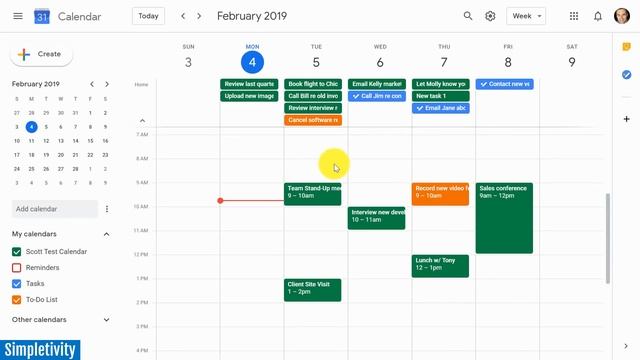Toggle Scott Test Calendar checkbox

click(x=17, y=252)
